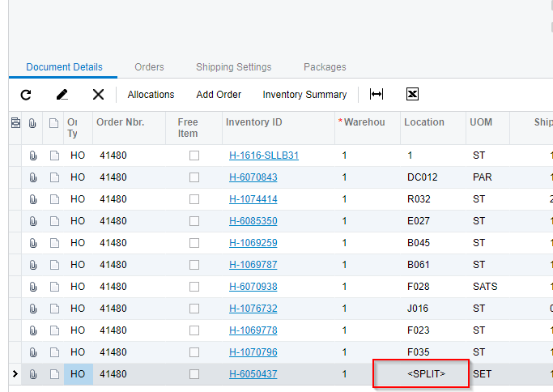This screenshot has width=553, height=392.
Task: Click the delete row X icon
Action: (x=98, y=95)
